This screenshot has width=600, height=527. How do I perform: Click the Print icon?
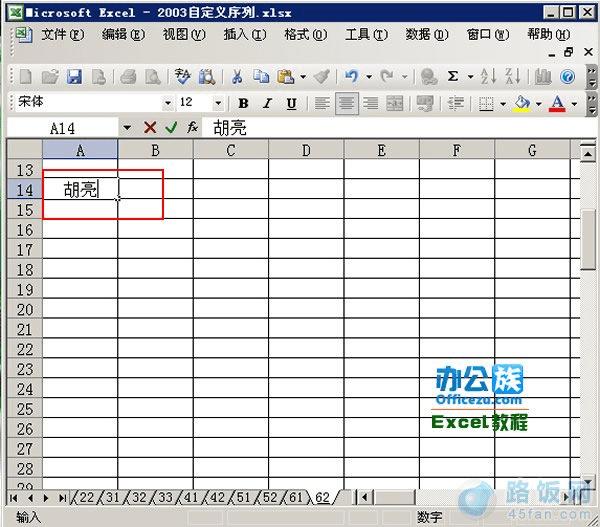(128, 77)
